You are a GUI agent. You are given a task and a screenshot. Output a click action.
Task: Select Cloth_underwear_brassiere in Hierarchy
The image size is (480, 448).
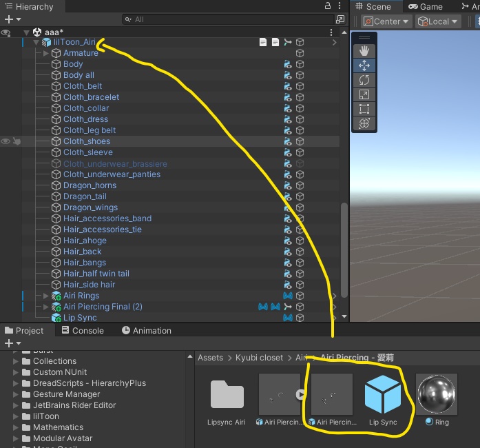[x=115, y=163]
